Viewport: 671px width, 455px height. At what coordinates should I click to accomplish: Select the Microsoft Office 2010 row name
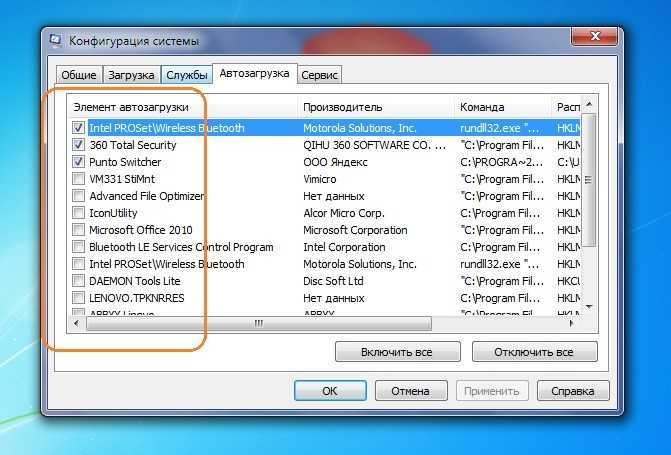(x=140, y=230)
